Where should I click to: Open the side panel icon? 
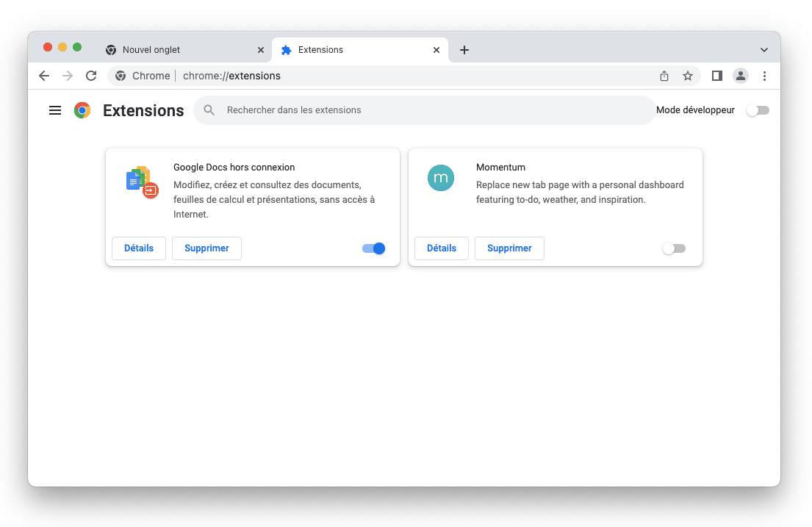716,76
